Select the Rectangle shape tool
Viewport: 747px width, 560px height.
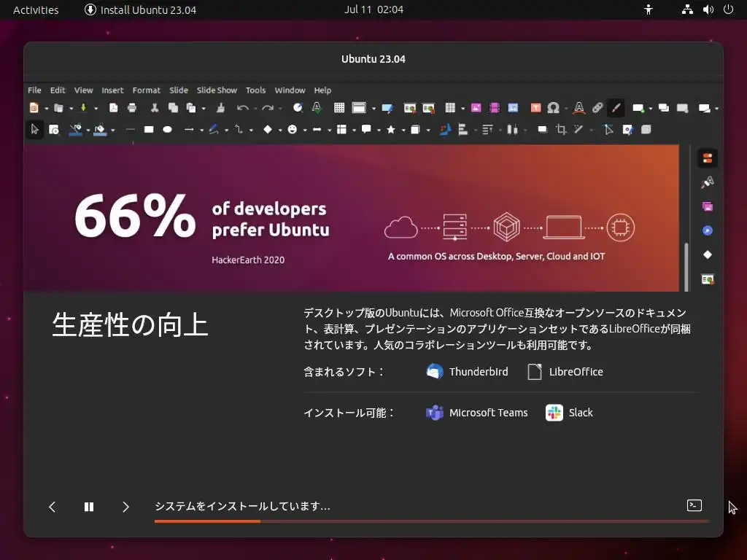click(x=149, y=129)
